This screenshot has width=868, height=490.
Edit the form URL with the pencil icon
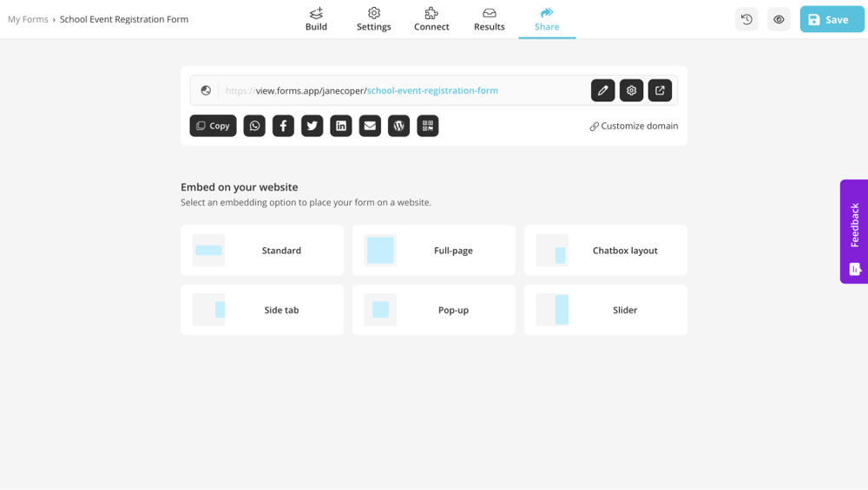click(603, 90)
